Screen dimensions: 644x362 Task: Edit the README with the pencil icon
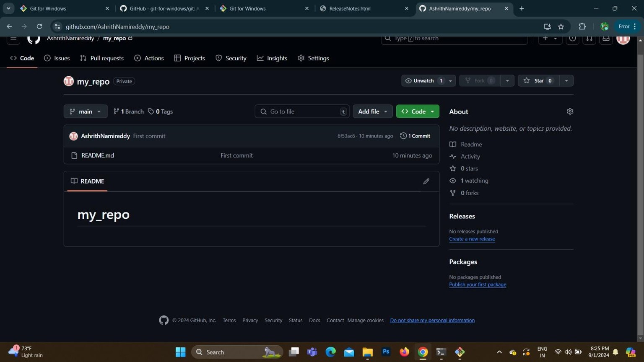426,181
